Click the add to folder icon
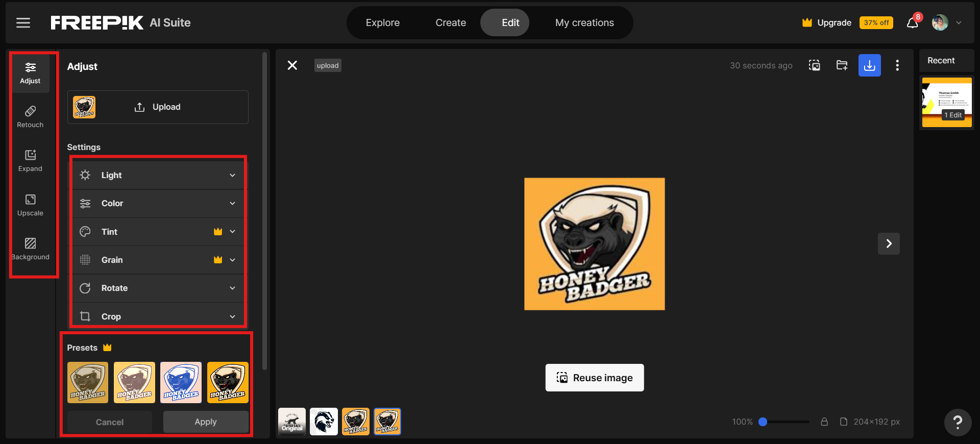The image size is (980, 444). pos(842,65)
